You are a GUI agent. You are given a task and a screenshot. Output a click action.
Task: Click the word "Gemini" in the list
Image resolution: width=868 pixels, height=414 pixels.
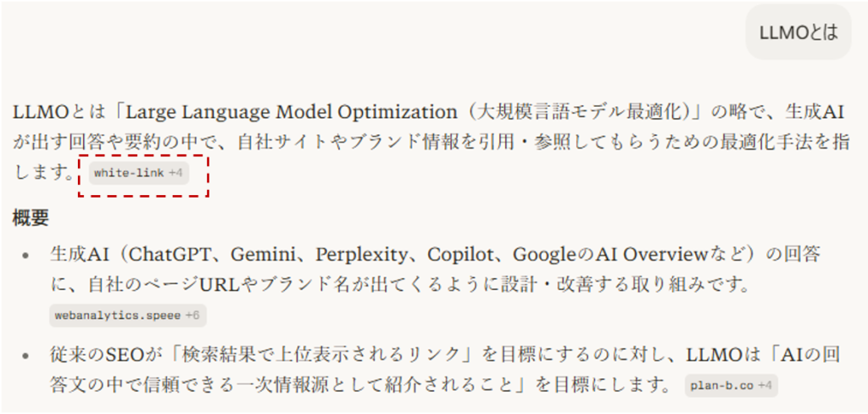tap(263, 255)
